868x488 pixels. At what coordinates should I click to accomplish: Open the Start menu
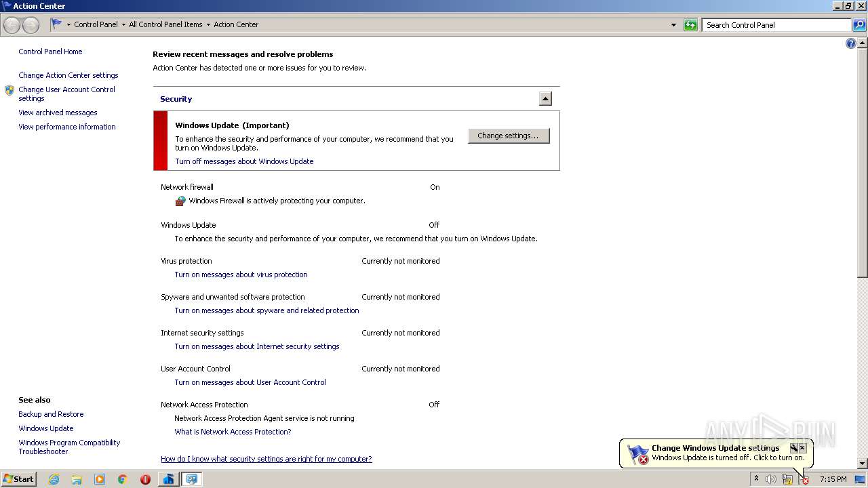pos(18,479)
